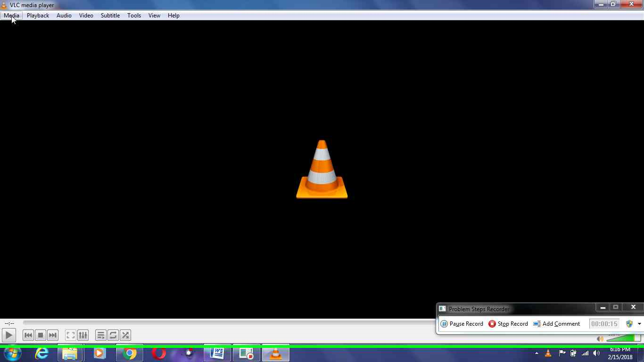Skip to previous media track

tap(28, 335)
